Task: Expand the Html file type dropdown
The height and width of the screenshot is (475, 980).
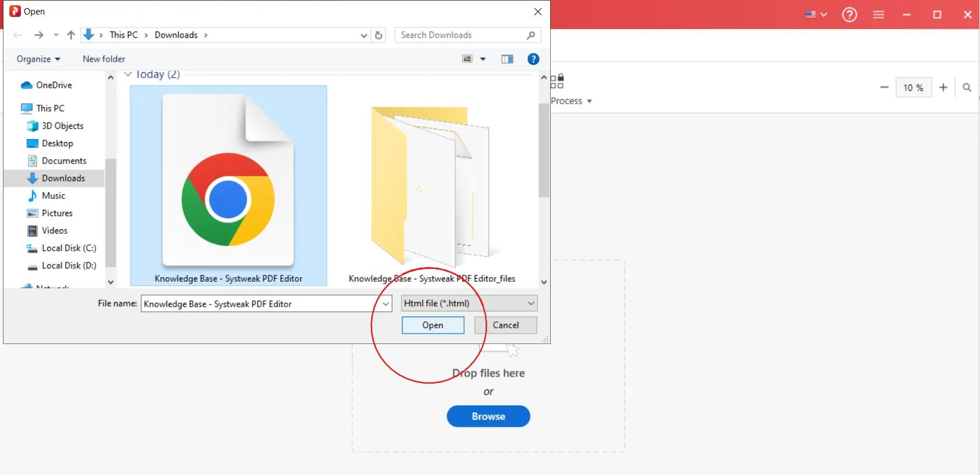Action: (530, 303)
